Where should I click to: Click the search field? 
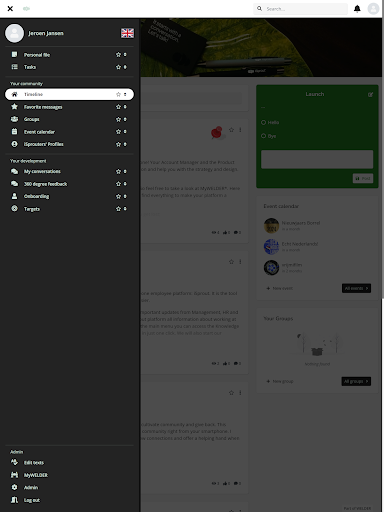pos(300,9)
